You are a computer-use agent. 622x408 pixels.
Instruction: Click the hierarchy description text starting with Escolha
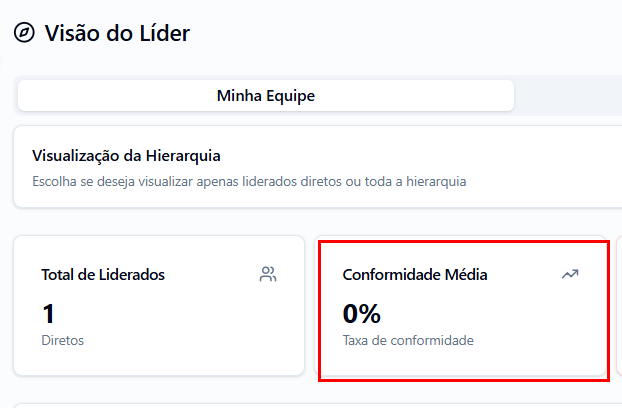point(249,182)
